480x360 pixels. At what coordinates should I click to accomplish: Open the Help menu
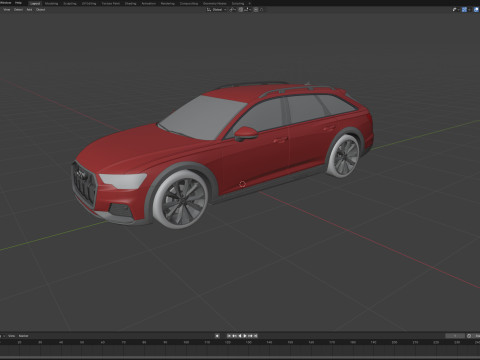pyautogui.click(x=18, y=3)
